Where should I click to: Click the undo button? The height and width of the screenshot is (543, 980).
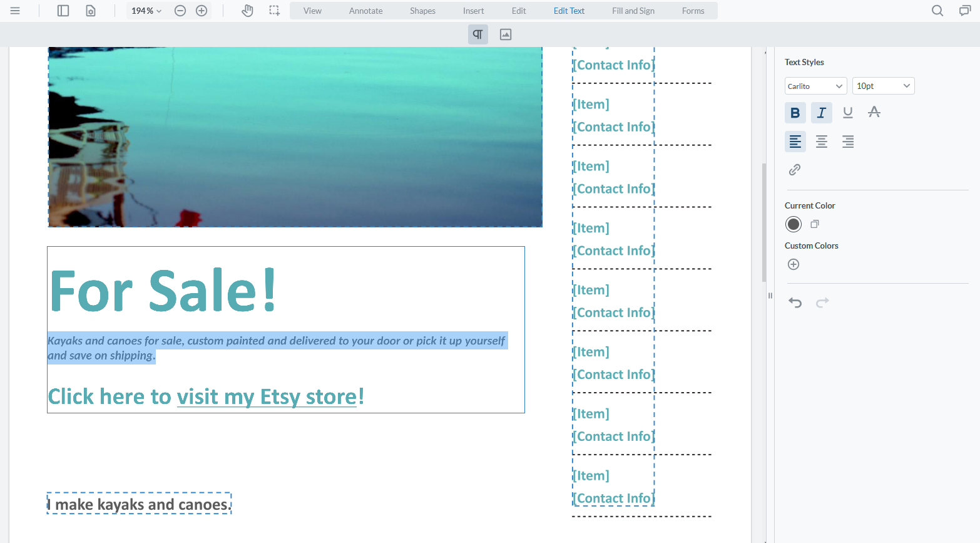tap(795, 303)
